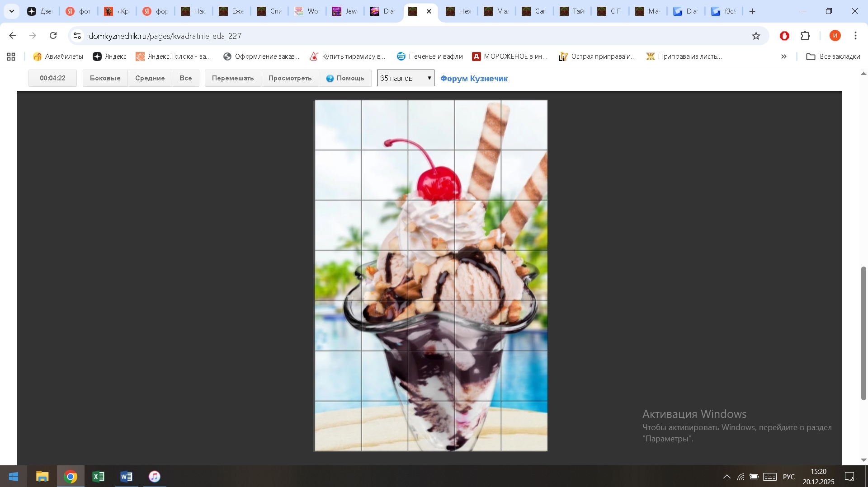Open the Windows Start menu
Image resolution: width=868 pixels, height=487 pixels.
tap(14, 477)
